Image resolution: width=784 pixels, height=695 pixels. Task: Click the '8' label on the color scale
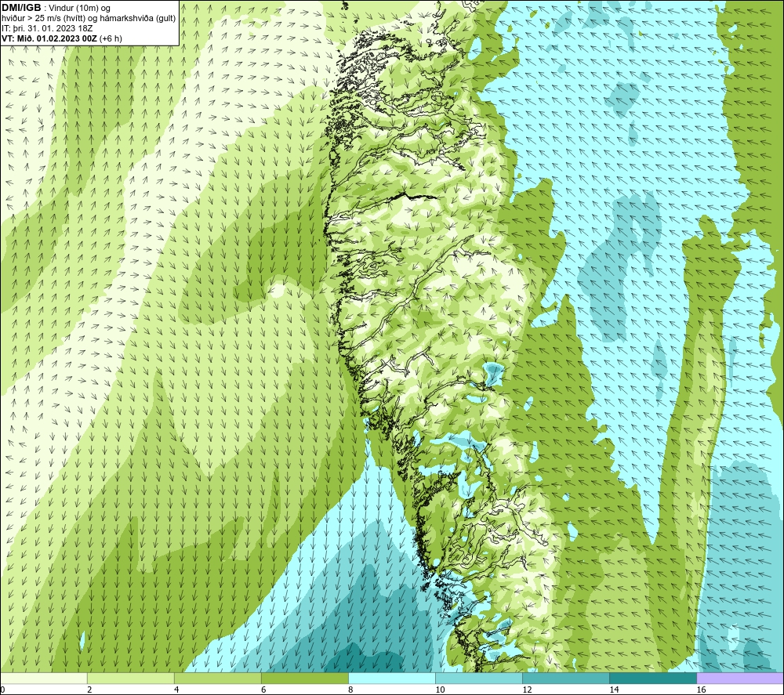click(x=350, y=690)
